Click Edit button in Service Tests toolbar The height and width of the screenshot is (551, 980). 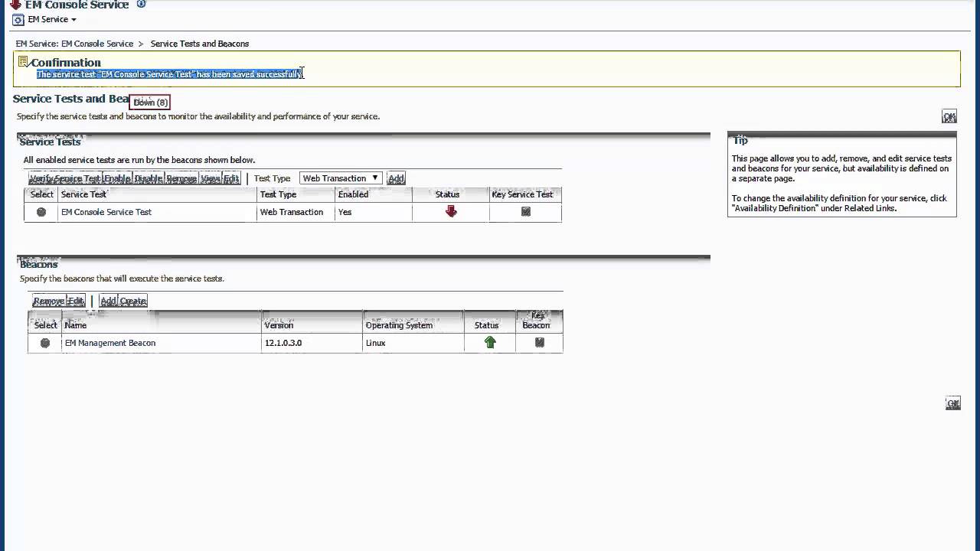click(x=231, y=178)
